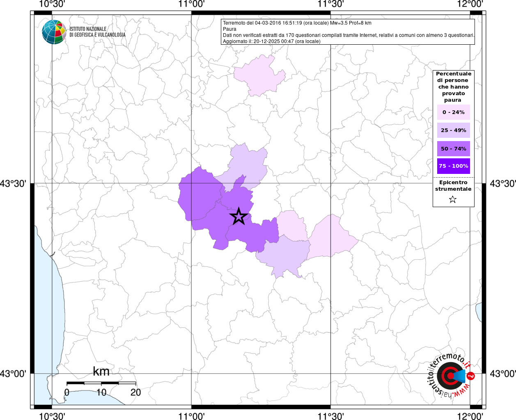Click the top 11°30' longitude label
The image size is (516, 420).
(330, 4)
